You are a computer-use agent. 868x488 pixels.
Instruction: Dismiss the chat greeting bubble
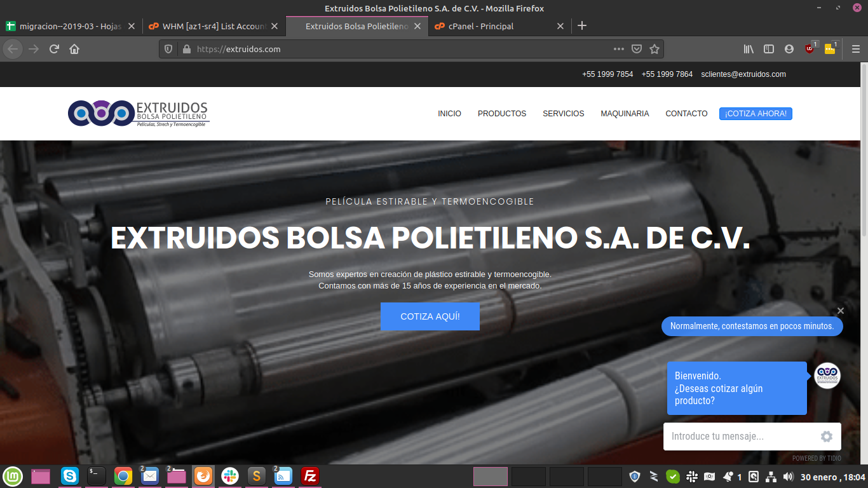841,311
